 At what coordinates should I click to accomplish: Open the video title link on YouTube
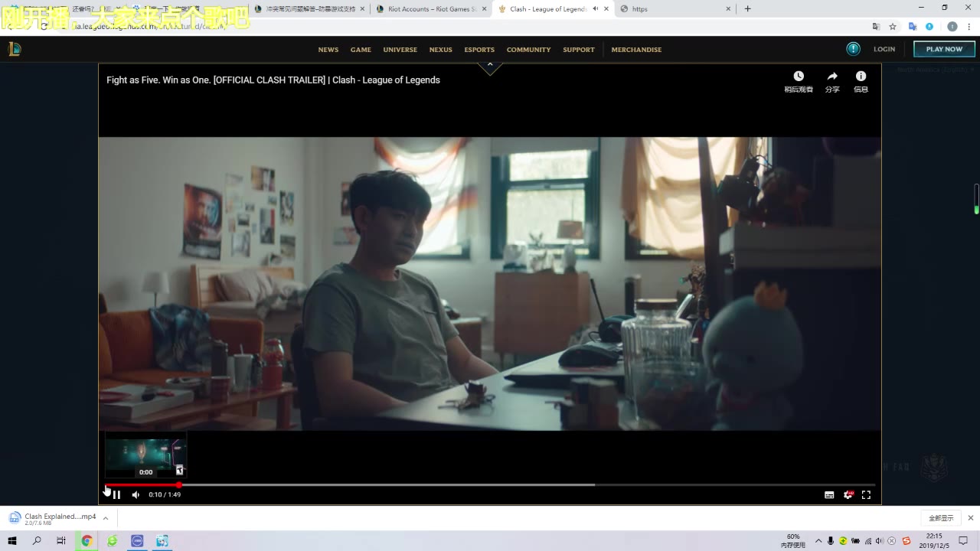pyautogui.click(x=273, y=80)
